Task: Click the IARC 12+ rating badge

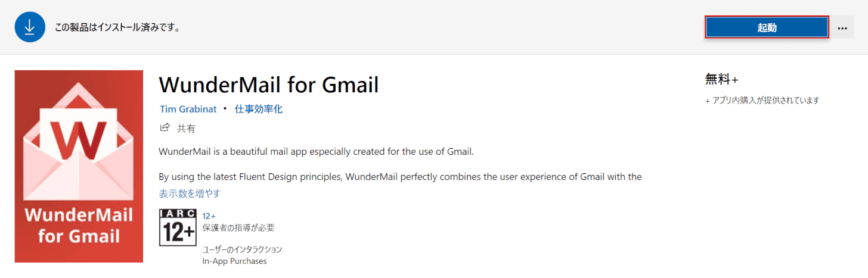Action: point(178,227)
